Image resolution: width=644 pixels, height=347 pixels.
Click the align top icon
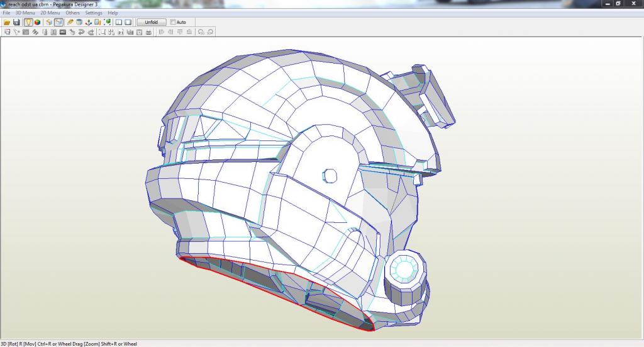(179, 32)
